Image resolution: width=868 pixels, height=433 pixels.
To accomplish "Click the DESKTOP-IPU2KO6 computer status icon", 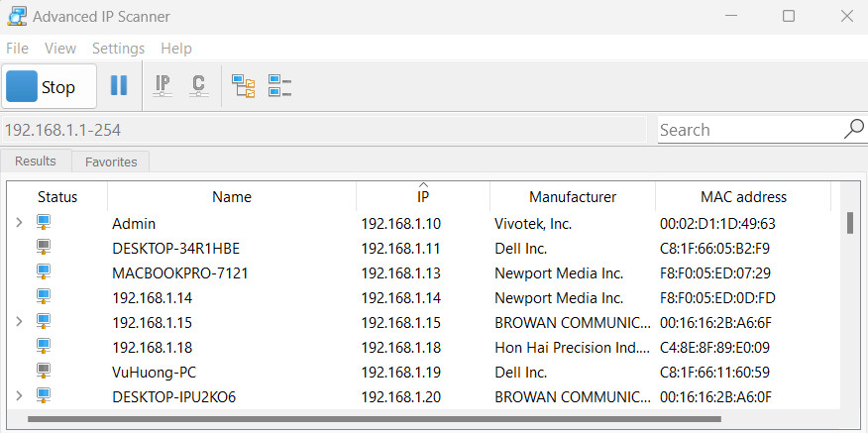I will [44, 396].
